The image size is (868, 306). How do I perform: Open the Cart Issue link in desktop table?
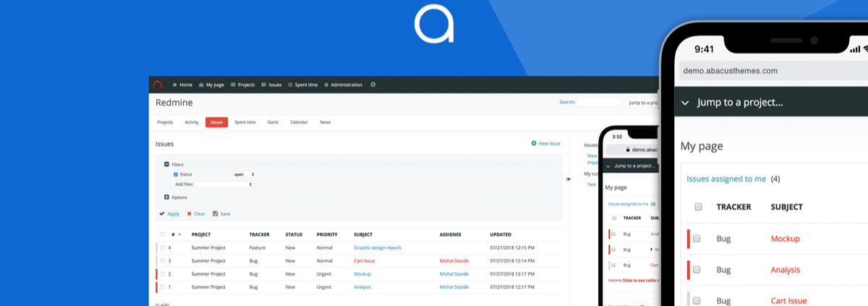pyautogui.click(x=365, y=260)
